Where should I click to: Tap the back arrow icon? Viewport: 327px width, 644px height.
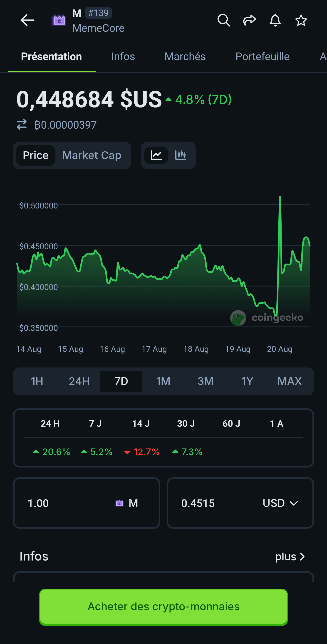pos(27,20)
